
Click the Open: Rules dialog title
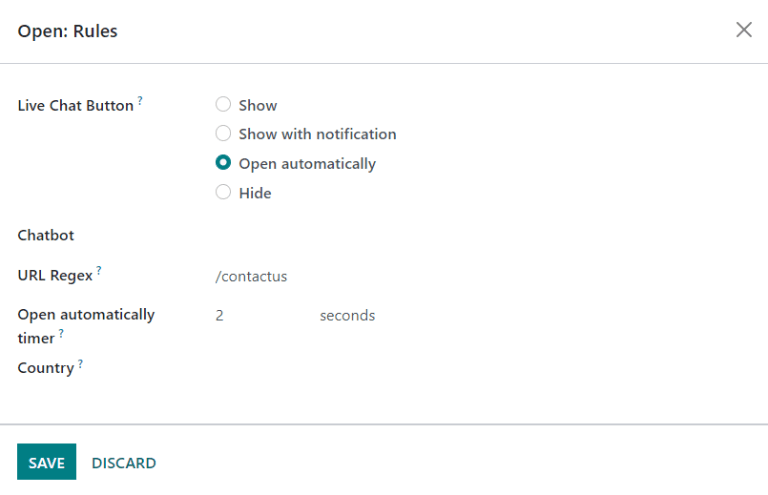coord(67,31)
